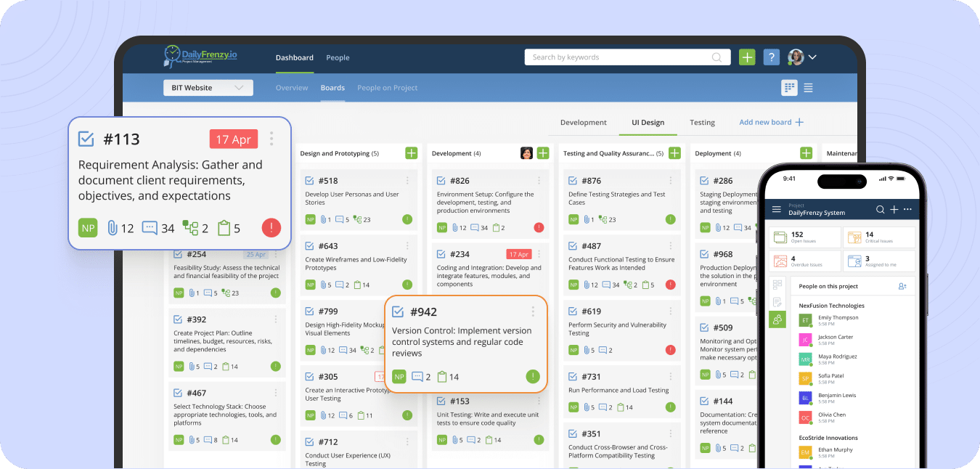Tap Overdue Issues tile on phone
The height and width of the screenshot is (469, 980).
[804, 261]
